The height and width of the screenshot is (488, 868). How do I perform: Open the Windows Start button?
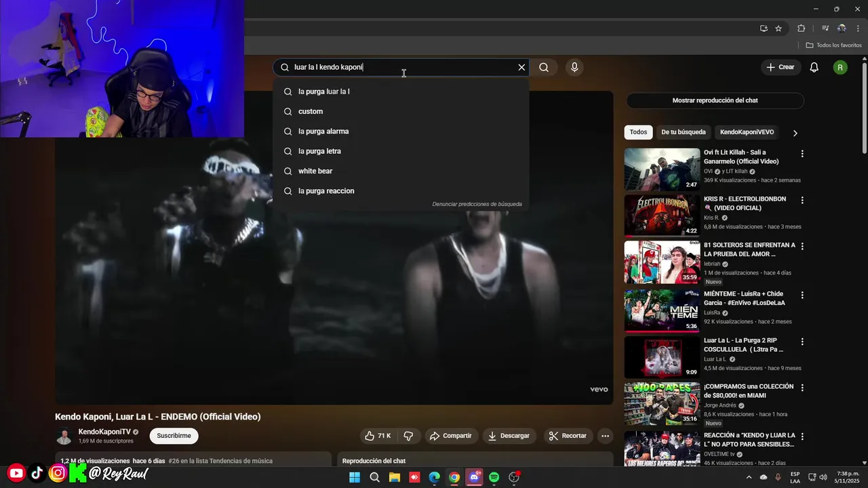pos(355,477)
